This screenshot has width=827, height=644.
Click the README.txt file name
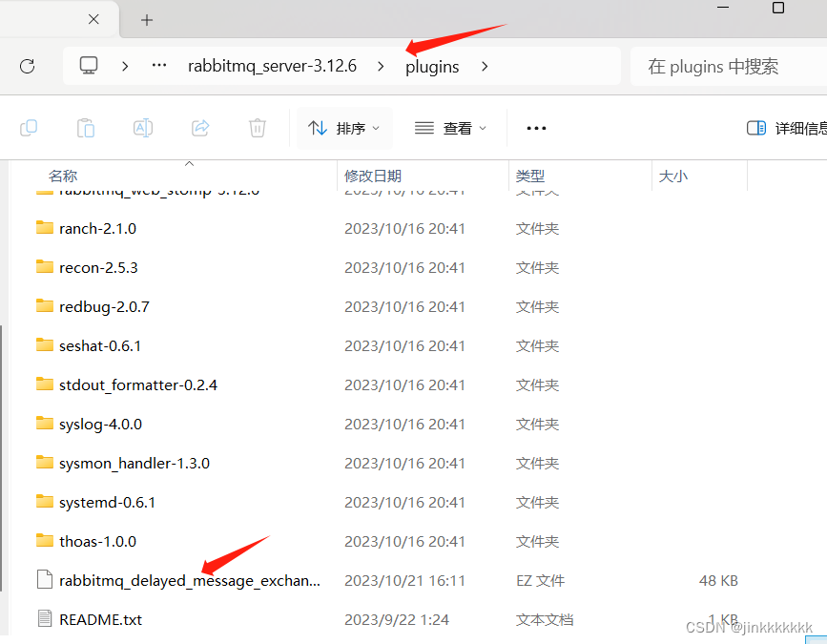[101, 619]
